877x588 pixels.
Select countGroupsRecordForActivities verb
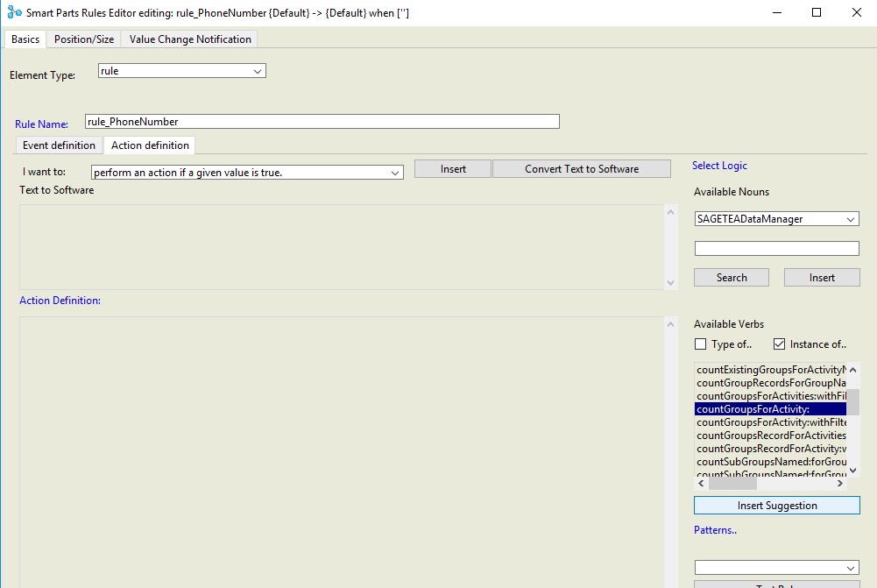[771, 436]
